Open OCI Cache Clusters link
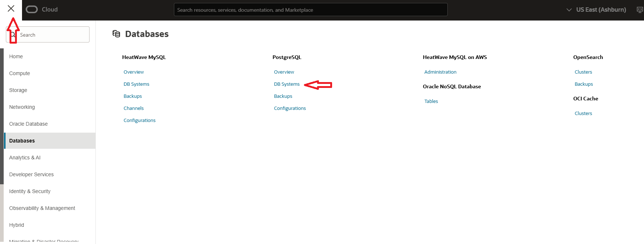 pyautogui.click(x=583, y=114)
